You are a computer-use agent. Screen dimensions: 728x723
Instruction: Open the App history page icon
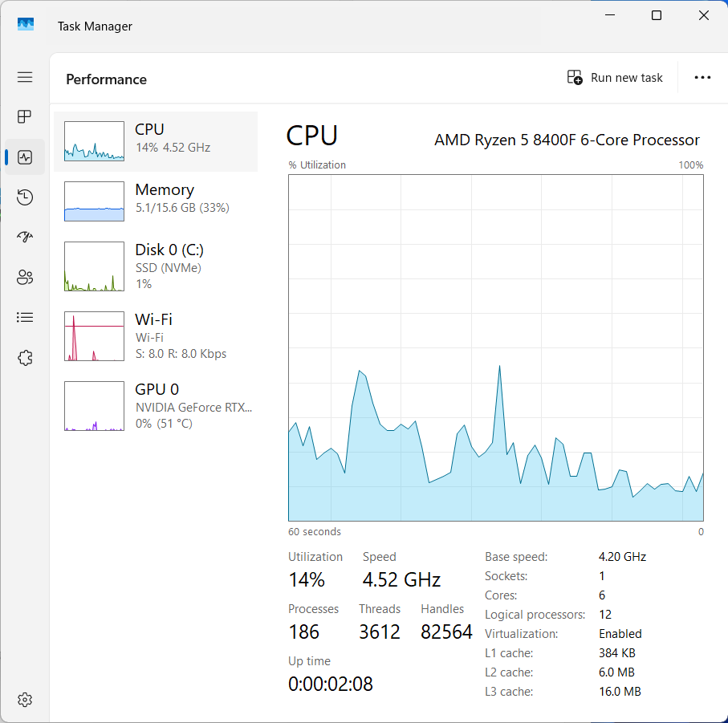point(25,197)
